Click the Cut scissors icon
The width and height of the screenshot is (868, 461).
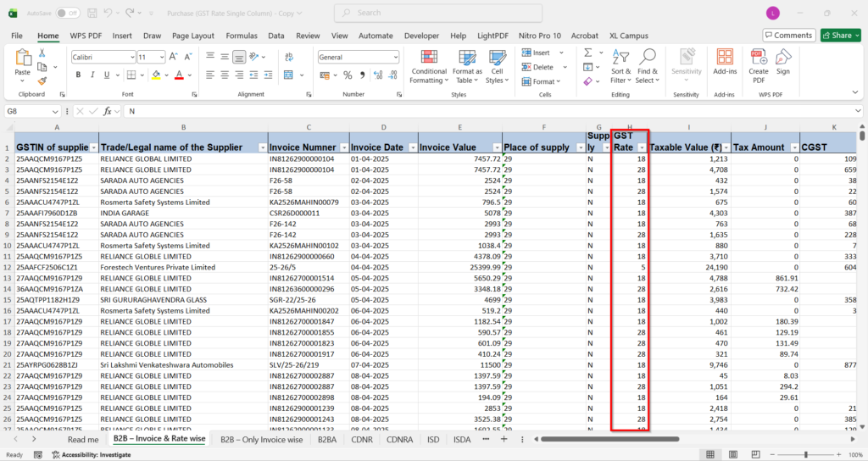tap(42, 53)
